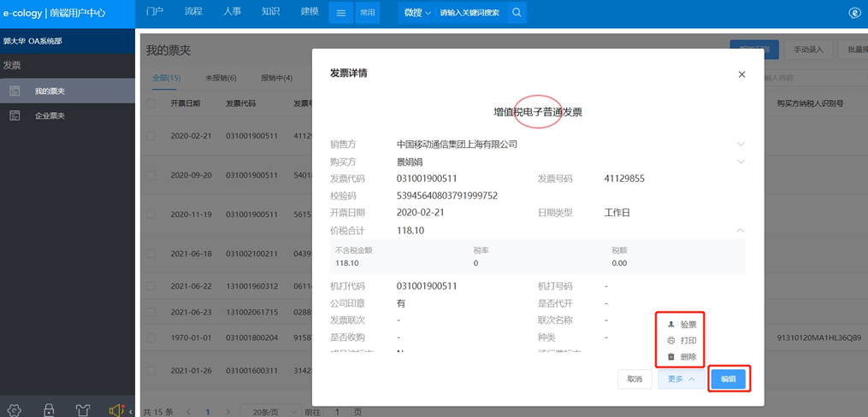Click the 企业票夹 sidebar icon
The height and width of the screenshot is (417, 868).
[x=15, y=115]
